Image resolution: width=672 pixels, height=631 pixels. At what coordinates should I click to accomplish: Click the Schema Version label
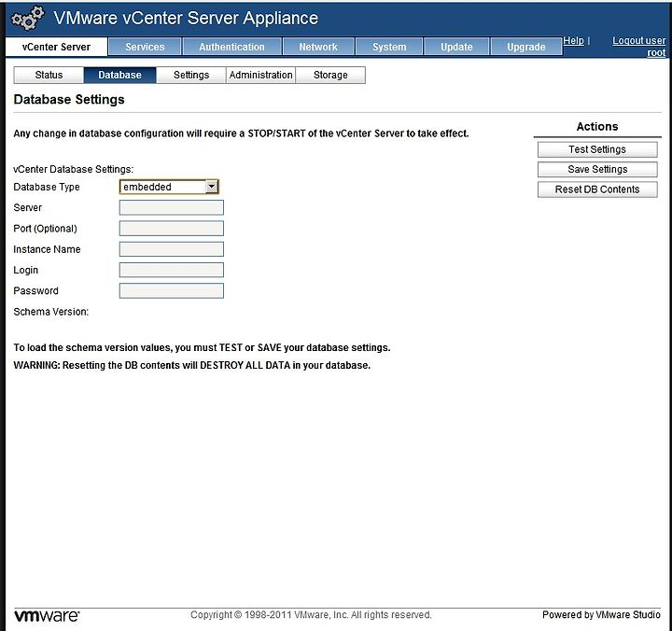[x=51, y=312]
